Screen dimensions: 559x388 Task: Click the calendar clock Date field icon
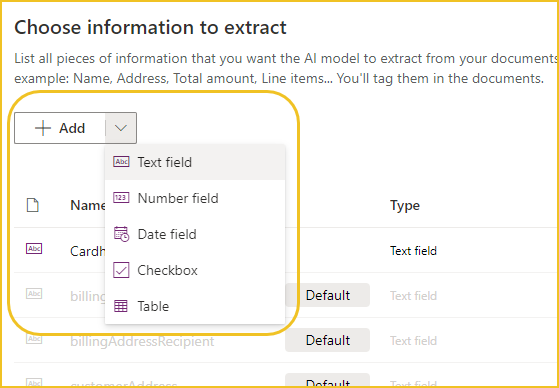(x=121, y=234)
